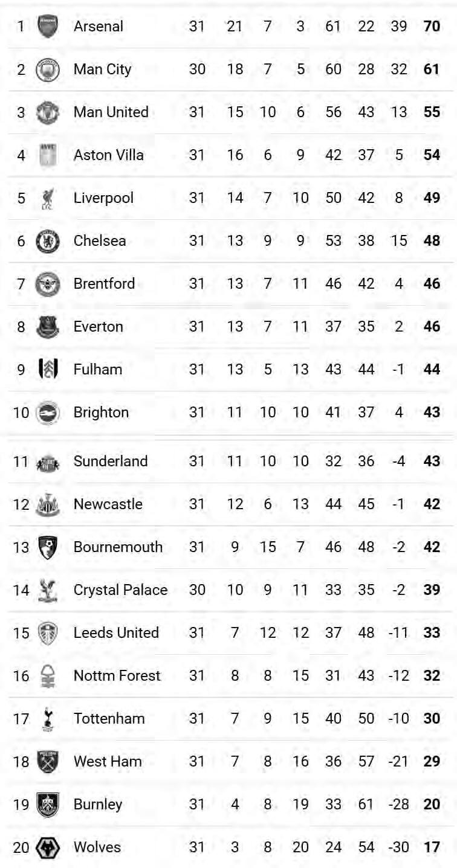The height and width of the screenshot is (868, 457).
Task: Click the Arsenal club crest
Action: (47, 27)
